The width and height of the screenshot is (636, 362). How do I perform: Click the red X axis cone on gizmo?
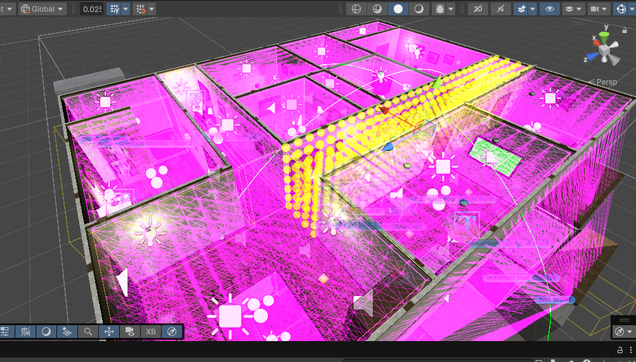596,44
